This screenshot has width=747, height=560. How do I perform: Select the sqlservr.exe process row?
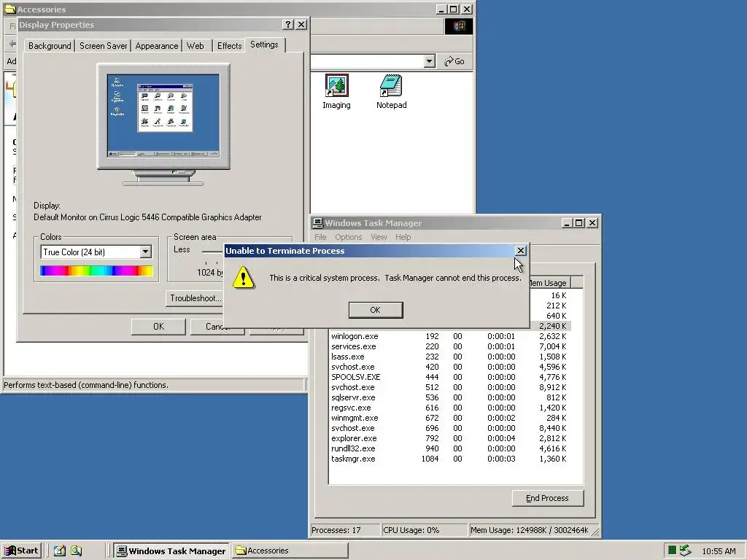(449, 397)
